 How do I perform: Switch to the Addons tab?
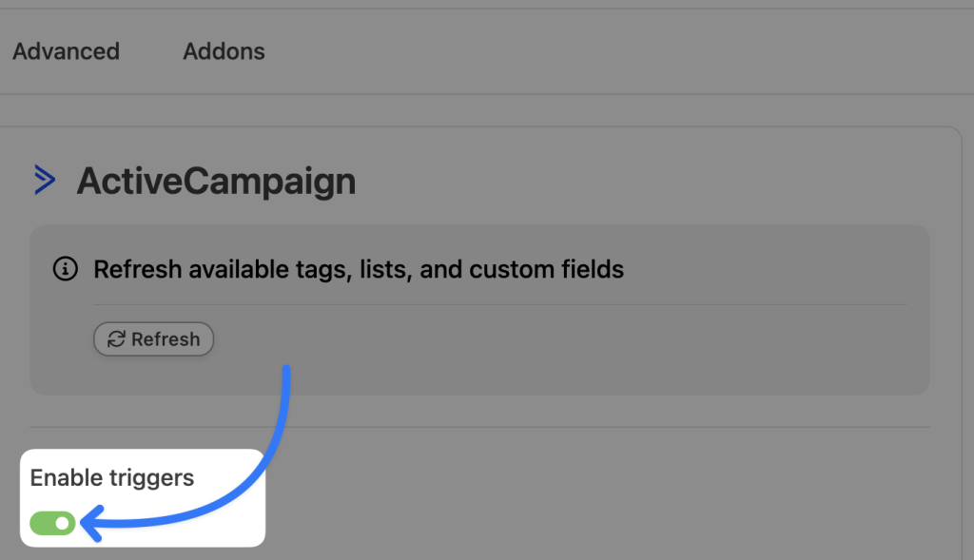pos(224,51)
